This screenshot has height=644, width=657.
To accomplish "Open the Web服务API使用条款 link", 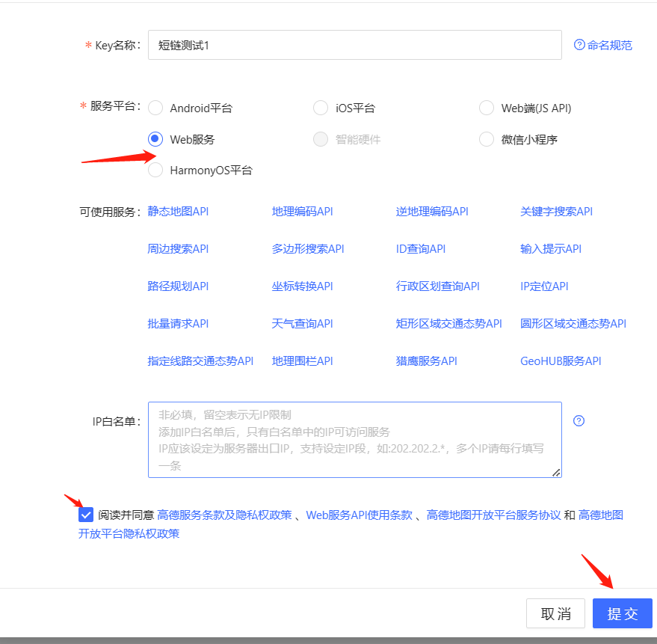I will (359, 514).
